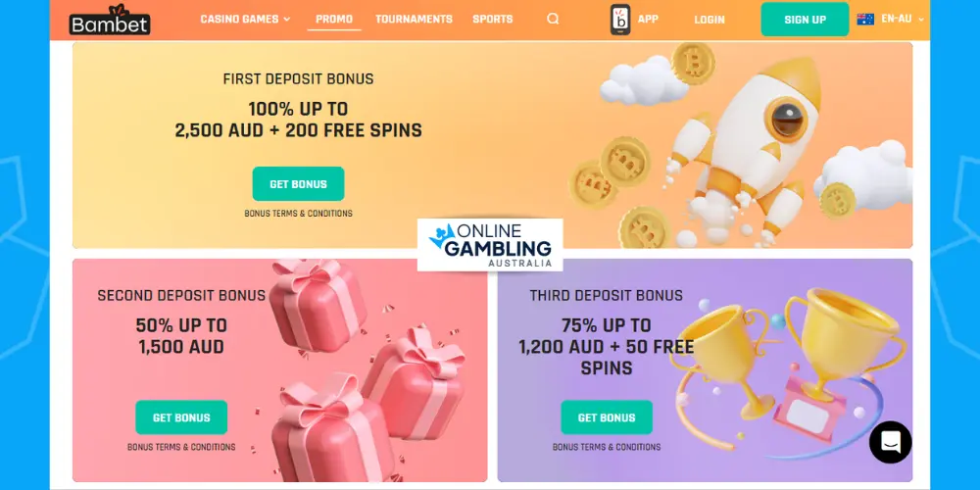Click the Login link
Image resolution: width=980 pixels, height=490 pixels.
(x=710, y=20)
